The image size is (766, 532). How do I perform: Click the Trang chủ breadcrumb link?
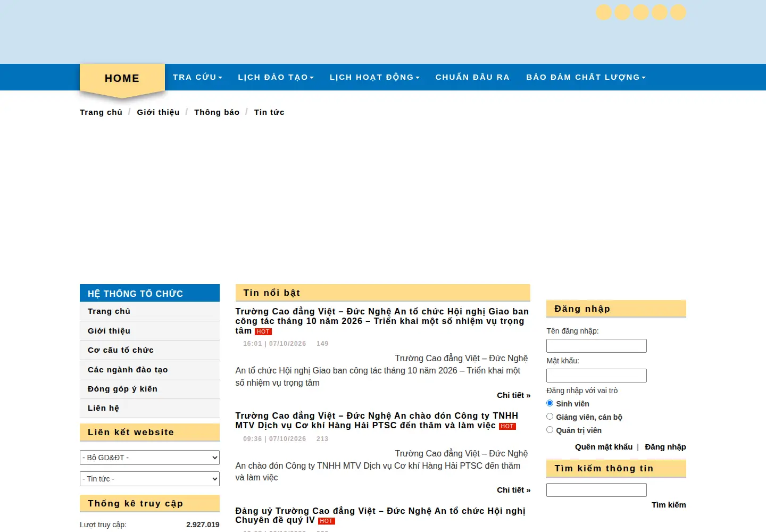[x=101, y=112]
